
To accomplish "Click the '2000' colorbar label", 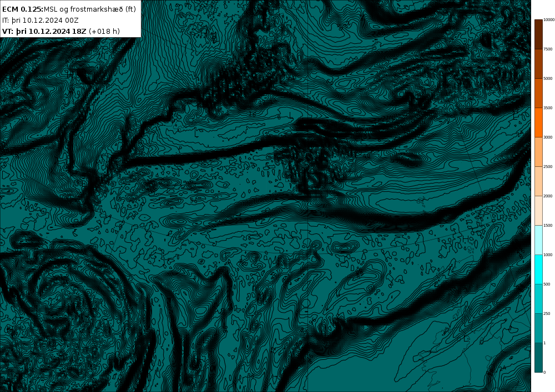I will [x=548, y=196].
